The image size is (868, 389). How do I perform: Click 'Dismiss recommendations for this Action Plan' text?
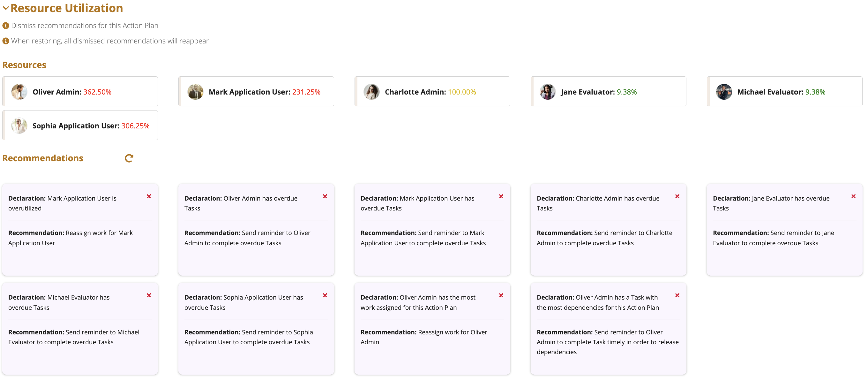coord(85,26)
